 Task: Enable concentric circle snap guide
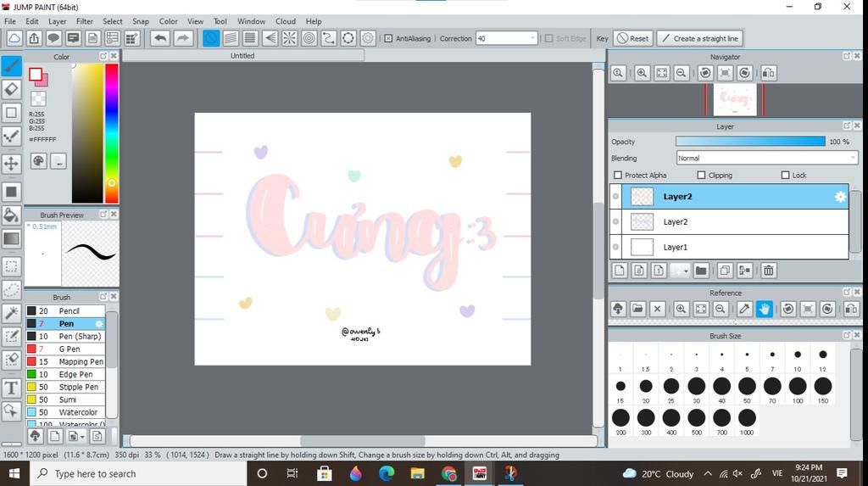pyautogui.click(x=309, y=38)
